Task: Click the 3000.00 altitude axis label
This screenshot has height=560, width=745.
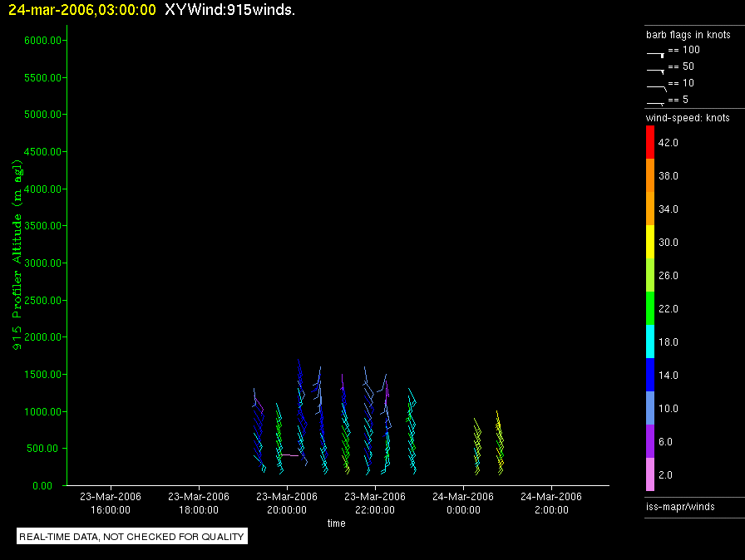Action: pos(42,263)
